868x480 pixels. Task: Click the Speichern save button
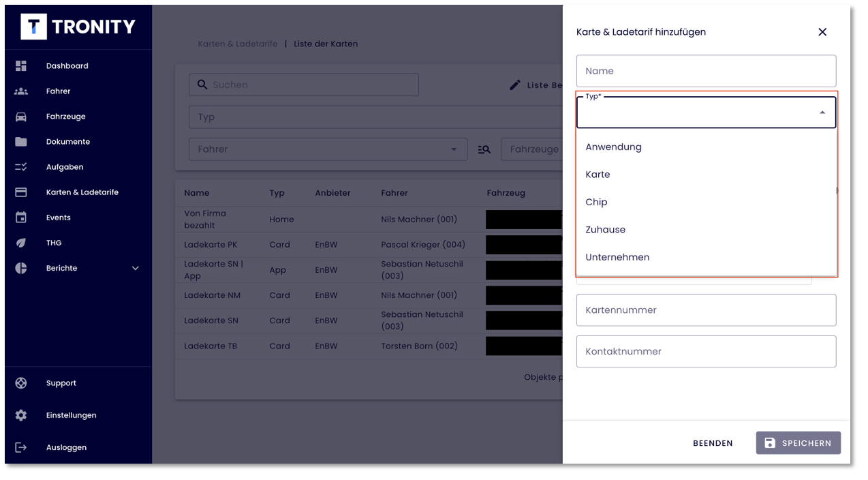tap(798, 443)
